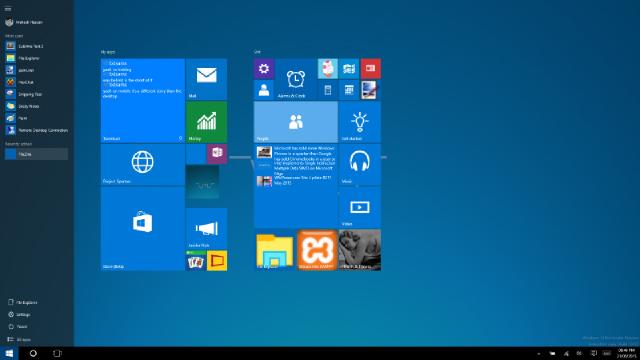Open the purple Settings gear tile

point(264,69)
